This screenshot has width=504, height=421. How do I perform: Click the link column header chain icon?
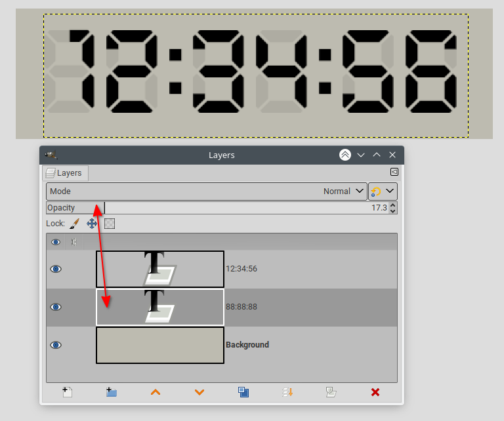pyautogui.click(x=74, y=242)
